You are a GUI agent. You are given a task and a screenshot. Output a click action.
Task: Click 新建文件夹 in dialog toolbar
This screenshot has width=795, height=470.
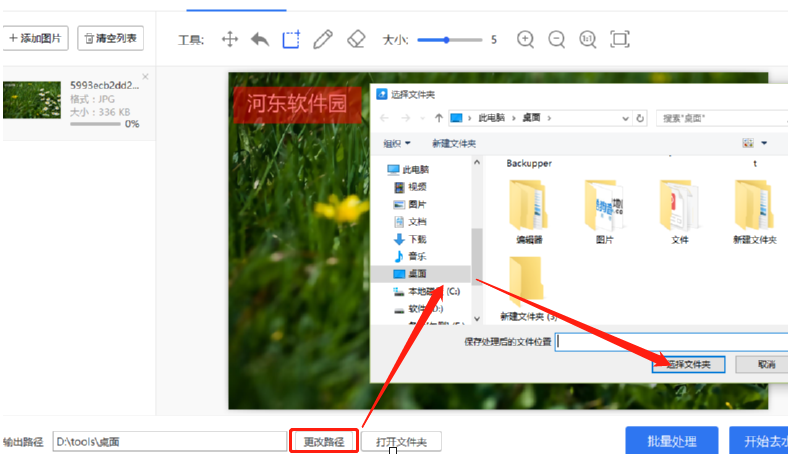pyautogui.click(x=454, y=144)
